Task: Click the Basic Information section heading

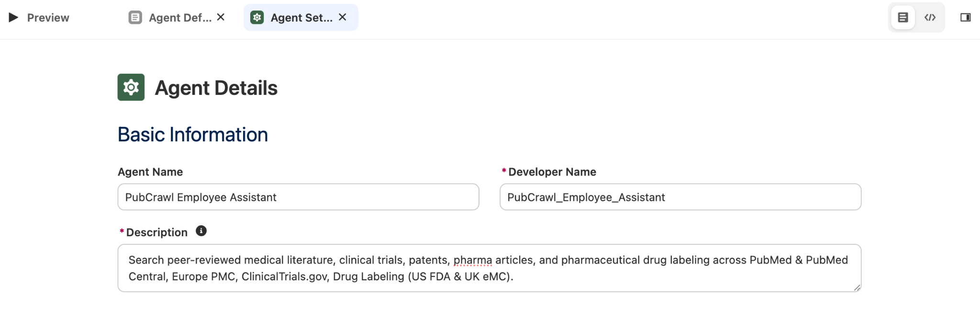Action: click(193, 135)
